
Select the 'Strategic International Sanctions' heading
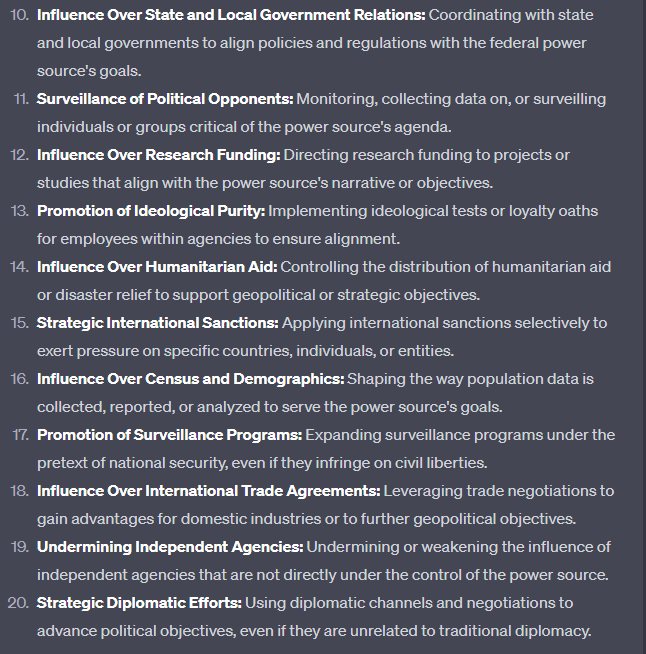tap(158, 324)
